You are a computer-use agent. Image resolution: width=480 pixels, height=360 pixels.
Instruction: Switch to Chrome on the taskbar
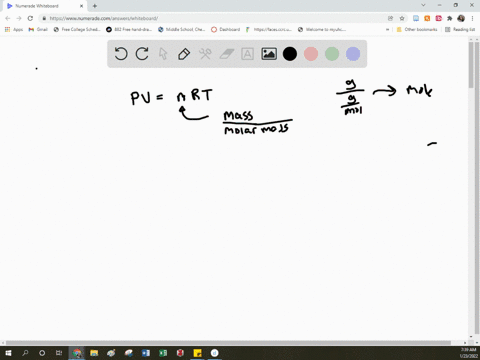point(77,353)
